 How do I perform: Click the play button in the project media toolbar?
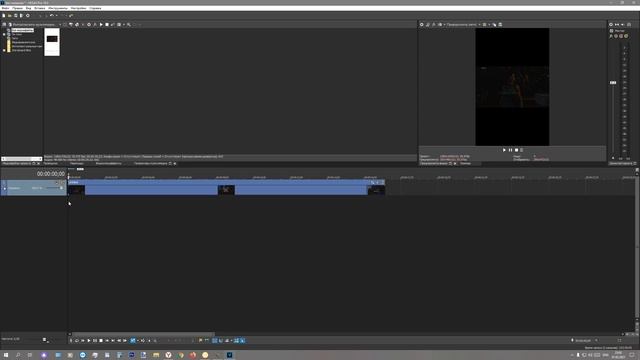coord(101,24)
